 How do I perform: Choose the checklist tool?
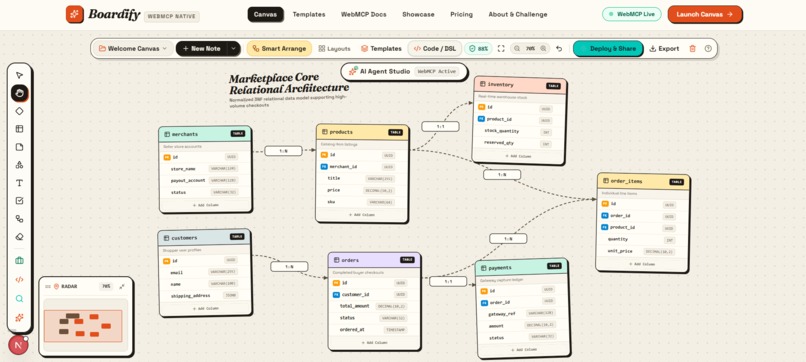coord(20,201)
